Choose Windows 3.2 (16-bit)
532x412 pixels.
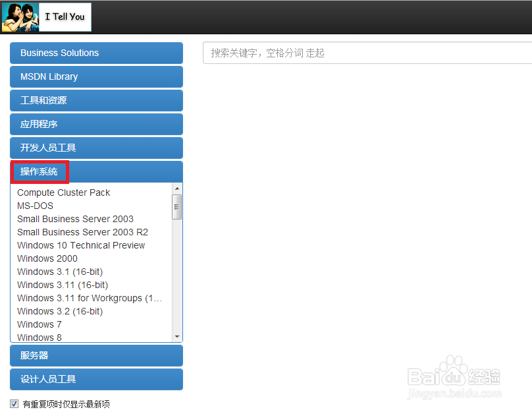60,311
